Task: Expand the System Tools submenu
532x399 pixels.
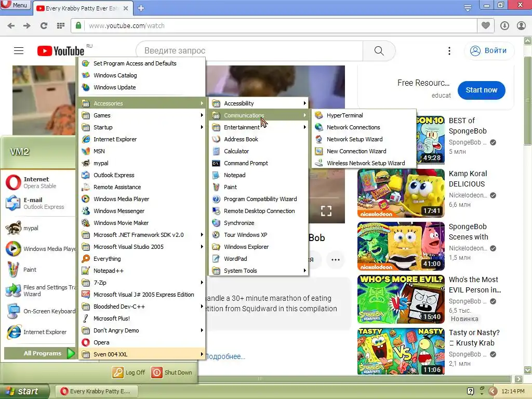Action: [259, 271]
